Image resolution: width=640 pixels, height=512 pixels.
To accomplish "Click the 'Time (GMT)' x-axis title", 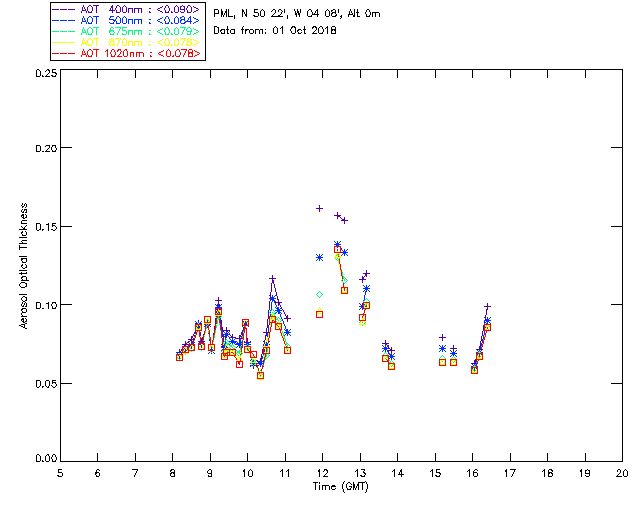I will 341,487.
